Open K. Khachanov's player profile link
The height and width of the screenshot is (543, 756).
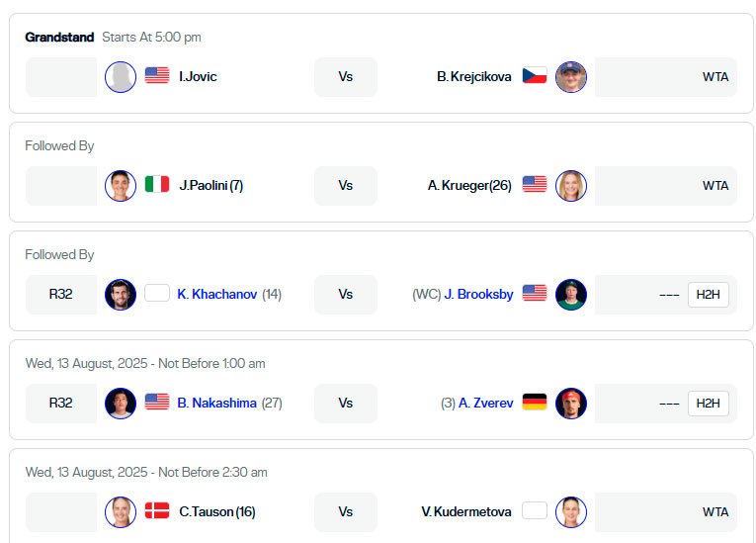[x=217, y=294]
